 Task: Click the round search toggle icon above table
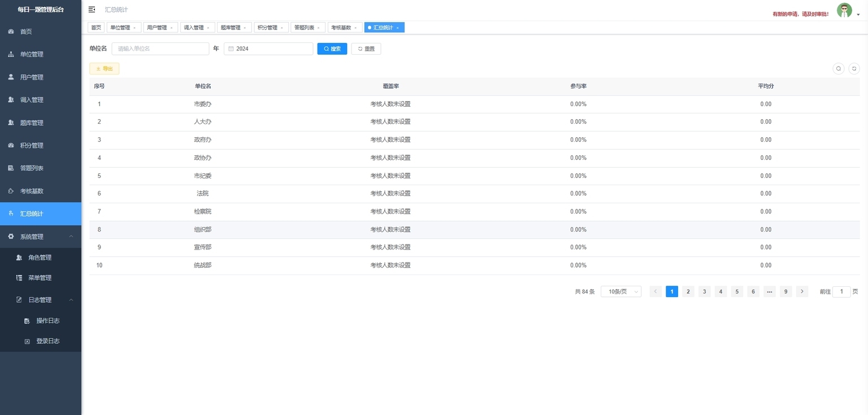(839, 68)
